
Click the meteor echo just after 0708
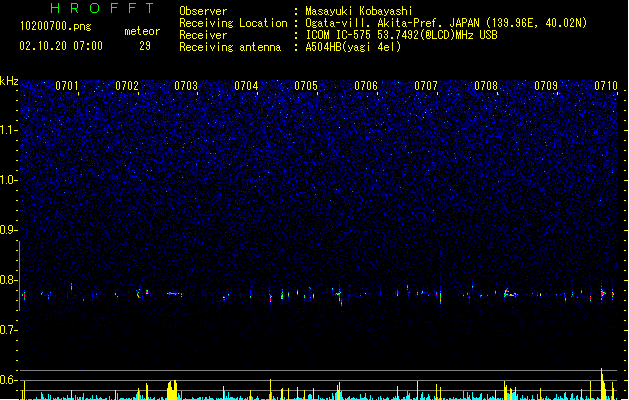[510, 293]
